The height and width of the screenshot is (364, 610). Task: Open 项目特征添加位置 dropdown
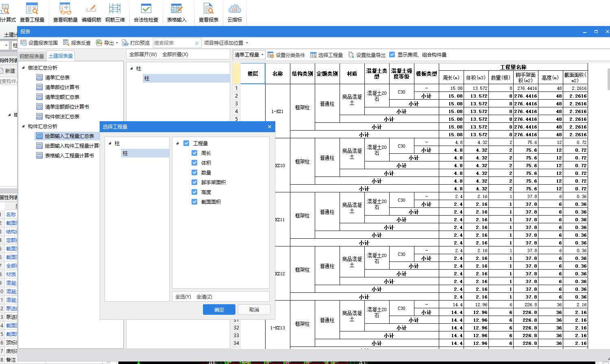(x=226, y=43)
